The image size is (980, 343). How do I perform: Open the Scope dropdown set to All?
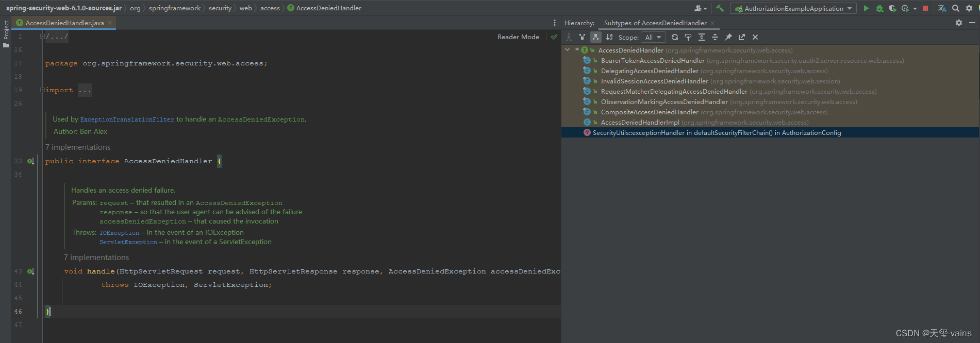(653, 37)
